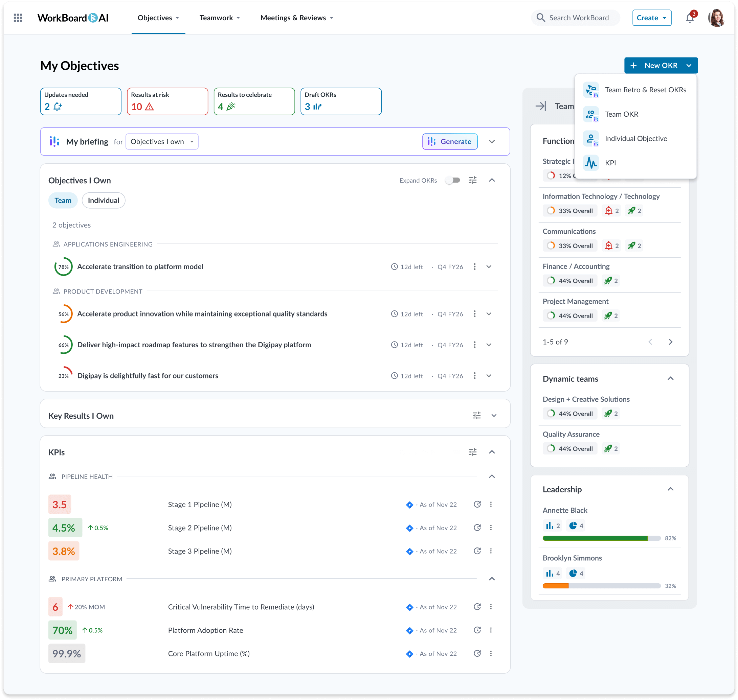Open the kebab menu on Digipay objective
The height and width of the screenshot is (700, 738).
click(474, 376)
